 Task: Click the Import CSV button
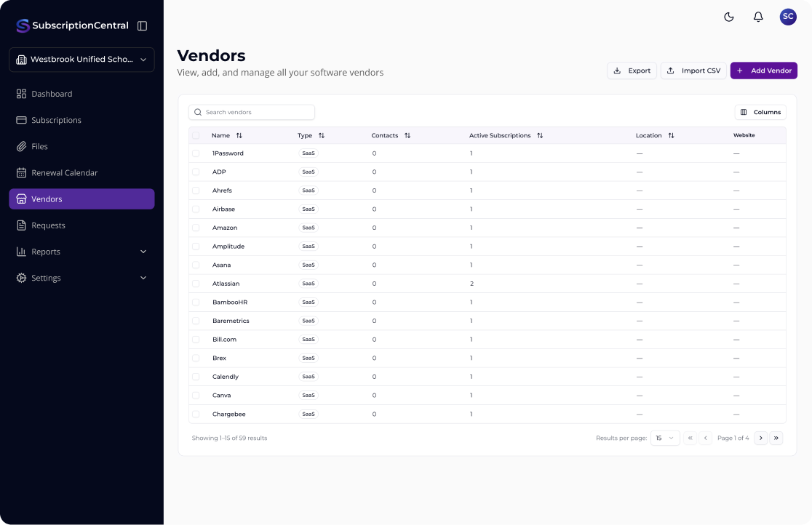[693, 71]
